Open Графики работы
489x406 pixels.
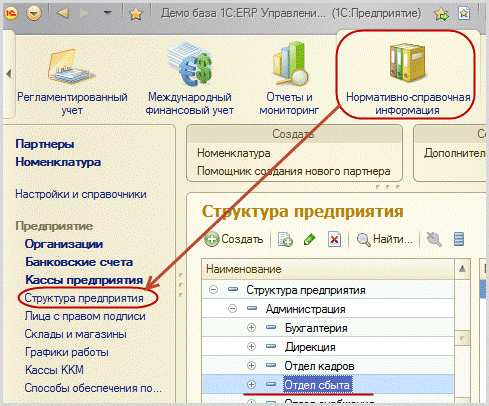point(67,352)
